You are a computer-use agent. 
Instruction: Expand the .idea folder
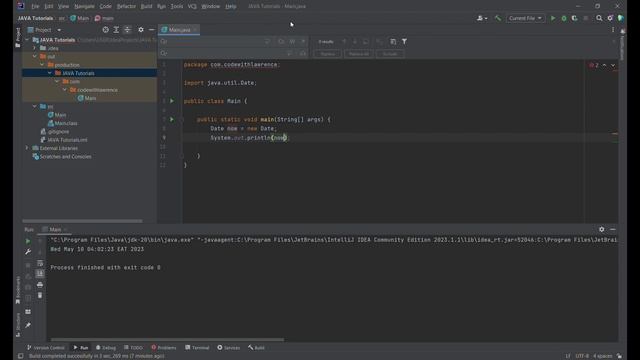(x=35, y=48)
